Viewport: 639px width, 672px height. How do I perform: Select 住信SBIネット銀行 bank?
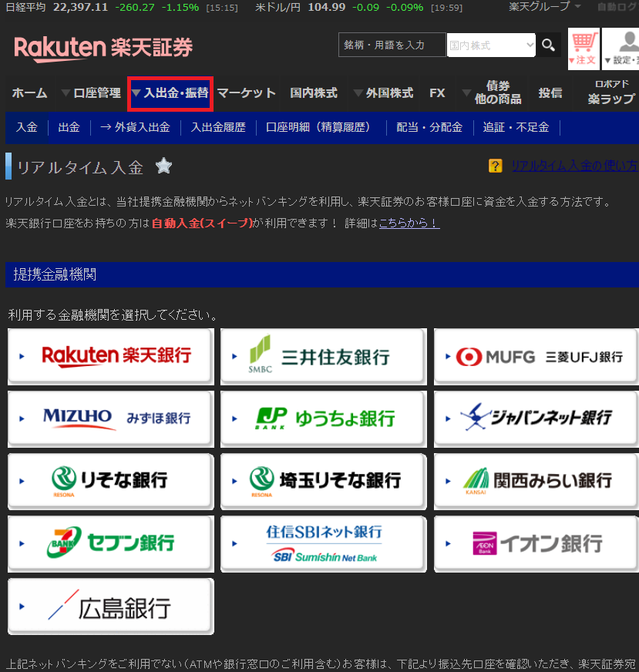point(323,543)
